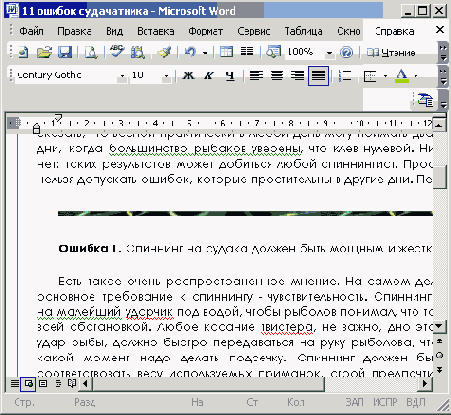Toggle ИСПР track changes status
The width and height of the screenshot is (451, 415).
pyautogui.click(x=385, y=402)
